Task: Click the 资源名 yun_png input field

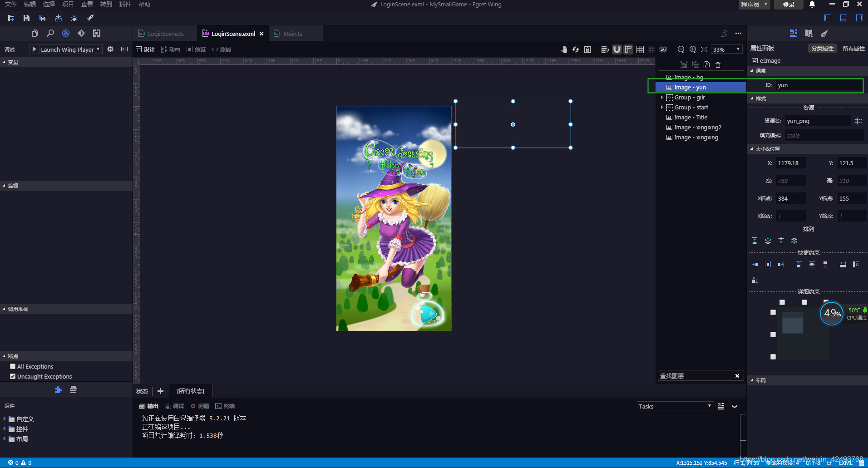Action: 818,121
